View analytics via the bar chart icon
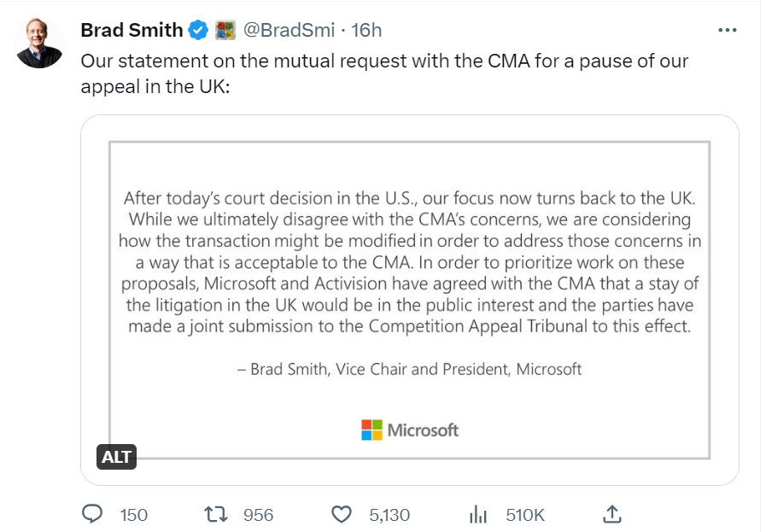 pos(478,514)
